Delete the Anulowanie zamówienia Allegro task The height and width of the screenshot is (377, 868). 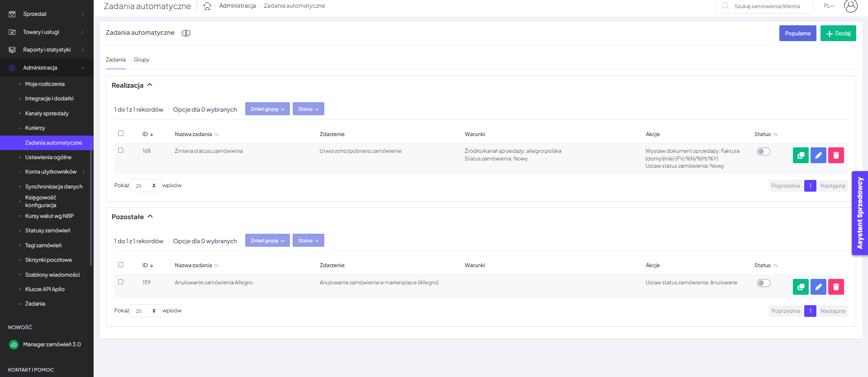click(836, 287)
